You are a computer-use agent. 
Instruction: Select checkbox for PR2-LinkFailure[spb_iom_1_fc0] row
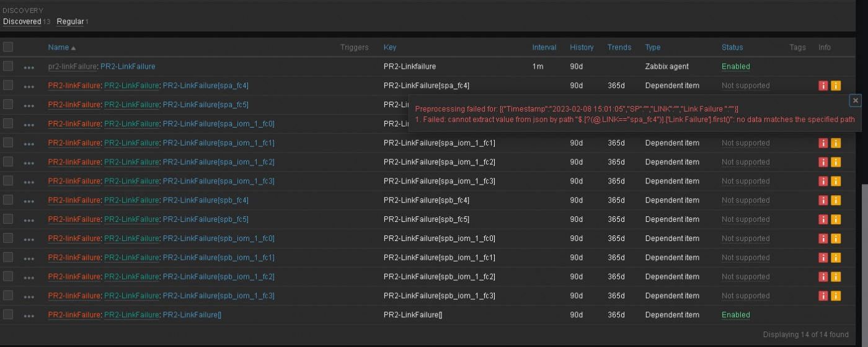(8, 238)
